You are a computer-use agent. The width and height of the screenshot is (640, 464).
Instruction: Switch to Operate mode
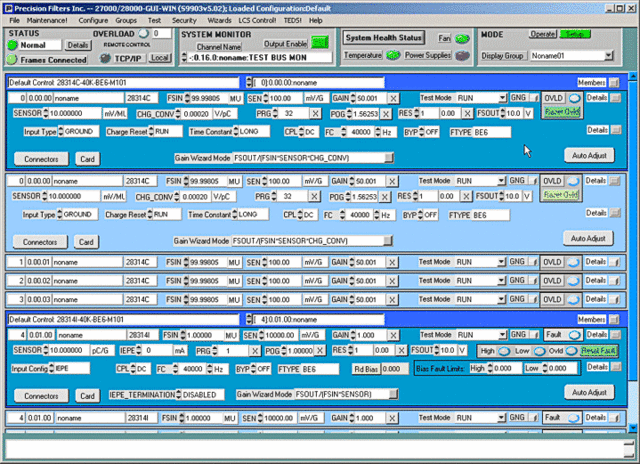click(x=543, y=34)
